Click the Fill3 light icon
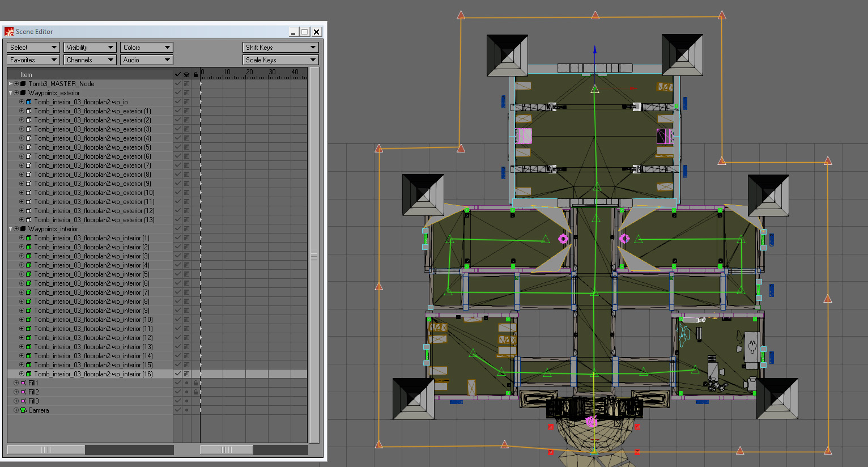Image resolution: width=868 pixels, height=467 pixels. [x=23, y=401]
